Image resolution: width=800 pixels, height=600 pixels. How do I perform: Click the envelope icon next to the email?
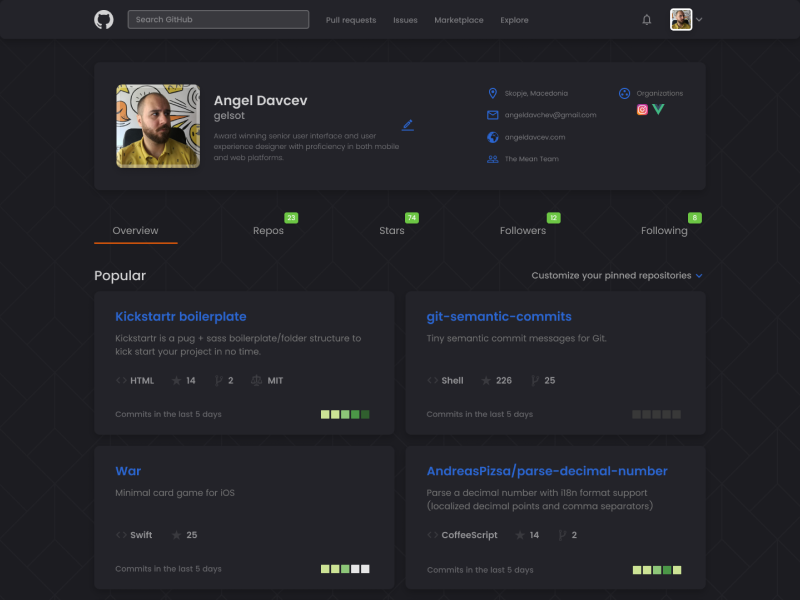(x=491, y=114)
